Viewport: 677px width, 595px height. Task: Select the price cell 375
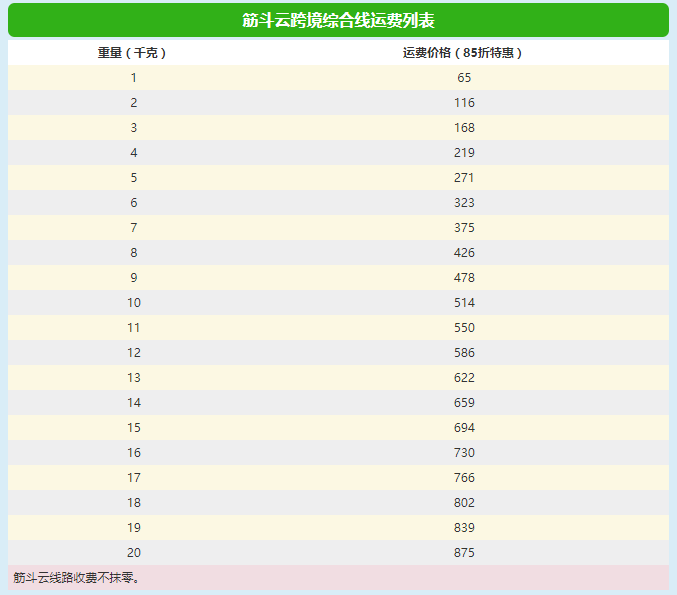pyautogui.click(x=464, y=228)
